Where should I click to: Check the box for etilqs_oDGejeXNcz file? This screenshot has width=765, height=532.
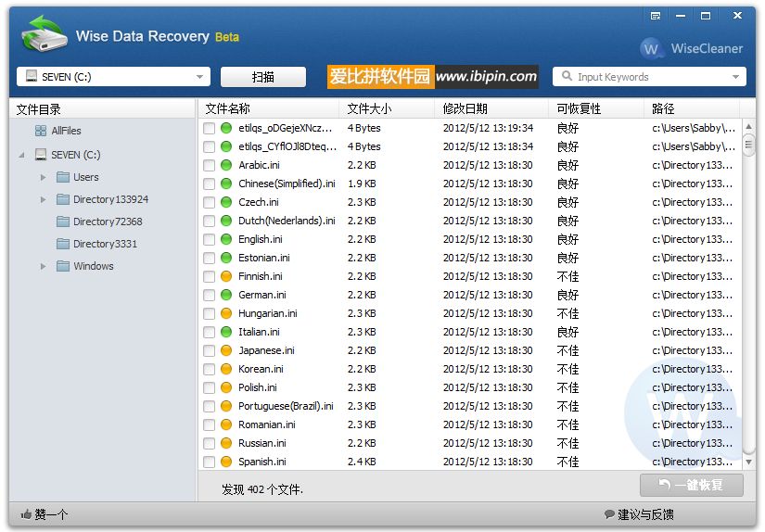209,128
